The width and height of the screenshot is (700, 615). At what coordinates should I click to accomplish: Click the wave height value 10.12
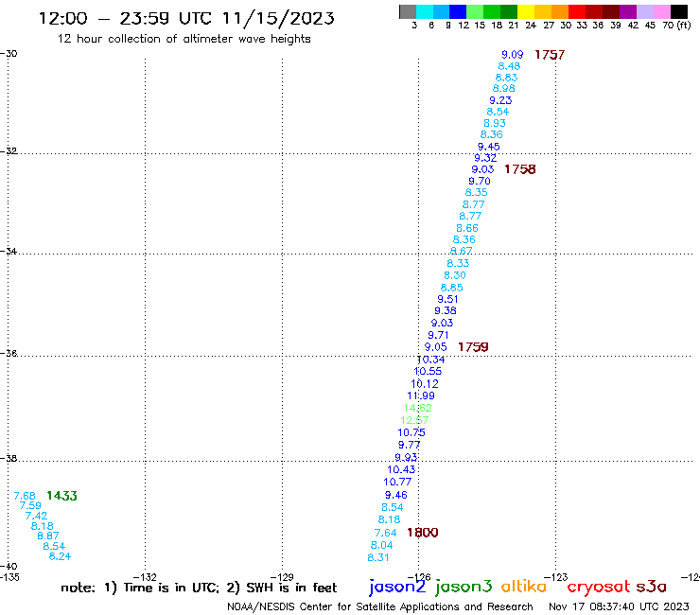coord(425,383)
